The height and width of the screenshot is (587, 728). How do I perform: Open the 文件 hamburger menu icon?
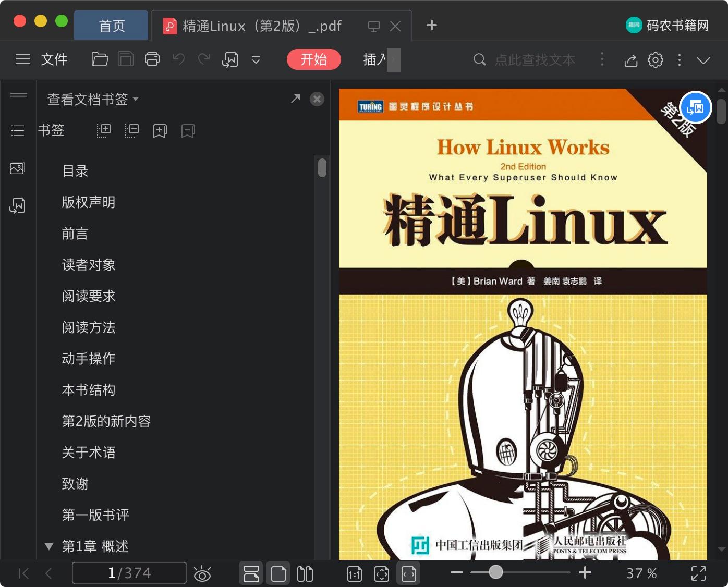point(23,59)
